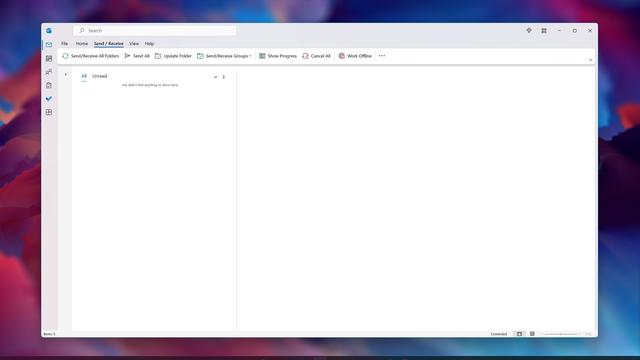The image size is (640, 360).
Task: Open the ribbon overflow more commands menu
Action: pyautogui.click(x=382, y=56)
